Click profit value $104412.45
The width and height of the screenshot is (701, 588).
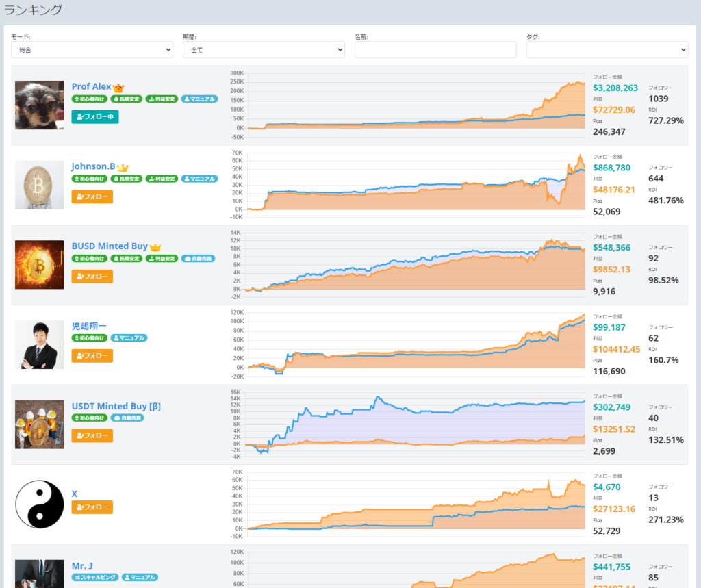pos(617,349)
